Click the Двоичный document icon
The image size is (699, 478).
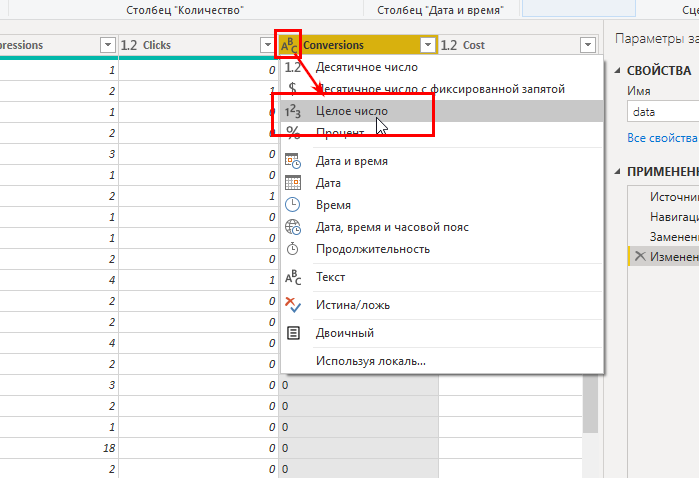(293, 333)
